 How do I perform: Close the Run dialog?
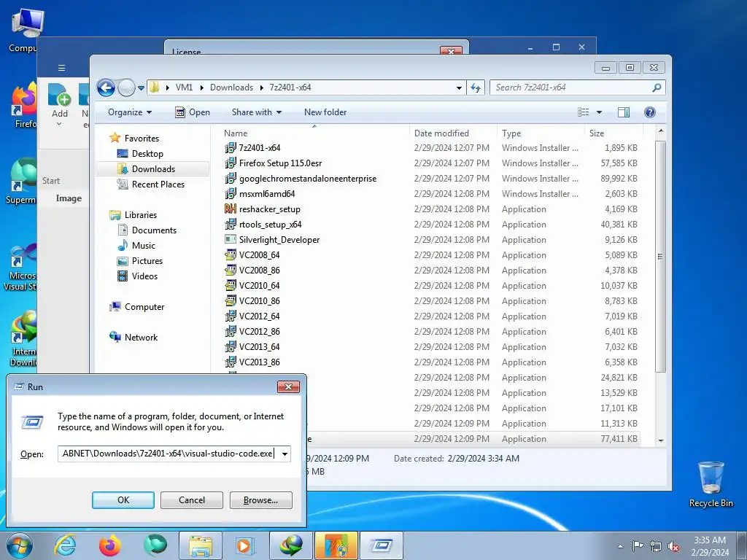(x=288, y=386)
